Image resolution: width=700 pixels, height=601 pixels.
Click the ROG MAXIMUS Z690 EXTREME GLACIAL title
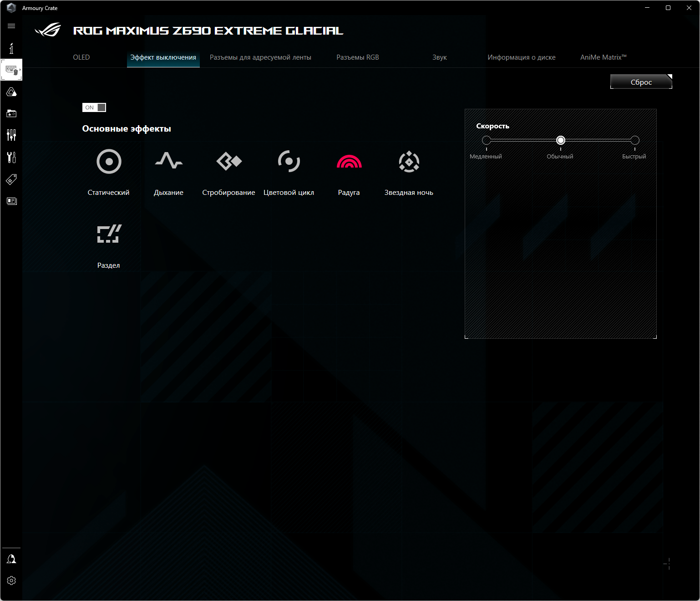click(x=208, y=31)
